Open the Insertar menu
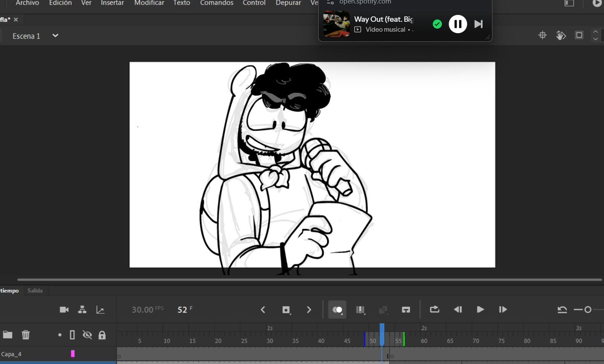 point(112,3)
